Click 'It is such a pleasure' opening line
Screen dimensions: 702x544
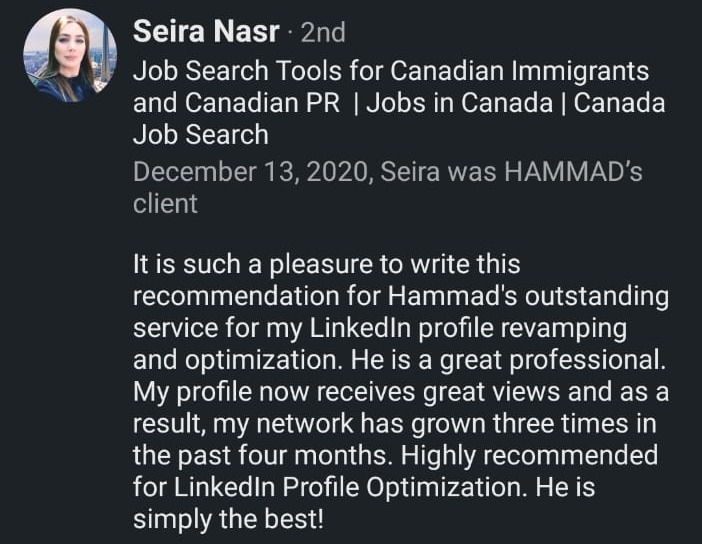(x=253, y=264)
